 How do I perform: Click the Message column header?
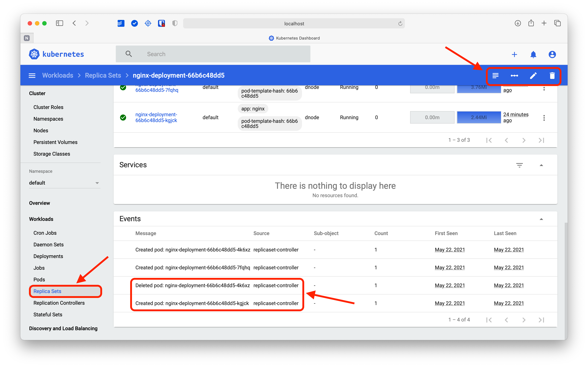pos(145,233)
